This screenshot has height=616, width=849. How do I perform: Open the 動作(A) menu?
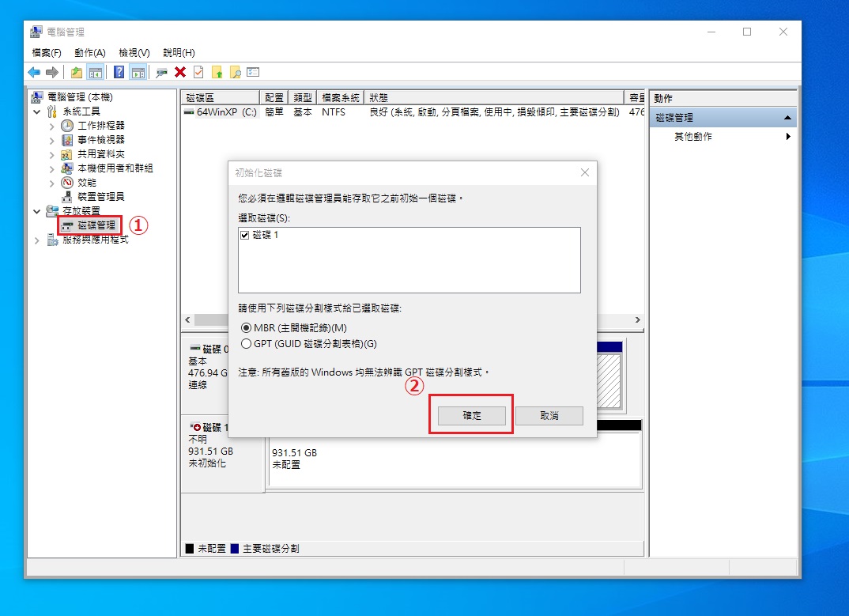coord(89,52)
